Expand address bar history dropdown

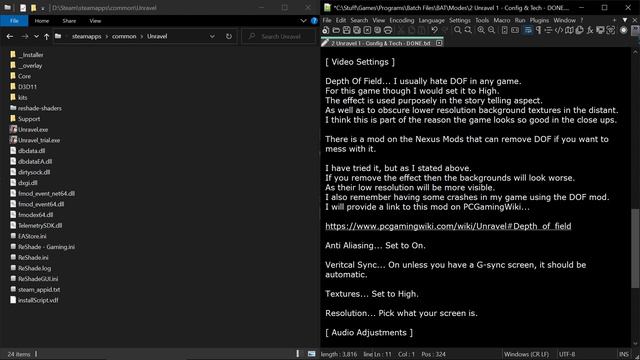[x=212, y=36]
